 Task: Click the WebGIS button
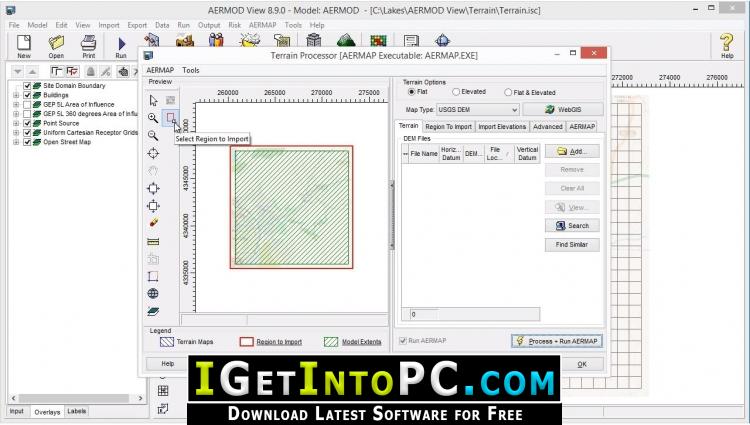pos(563,109)
